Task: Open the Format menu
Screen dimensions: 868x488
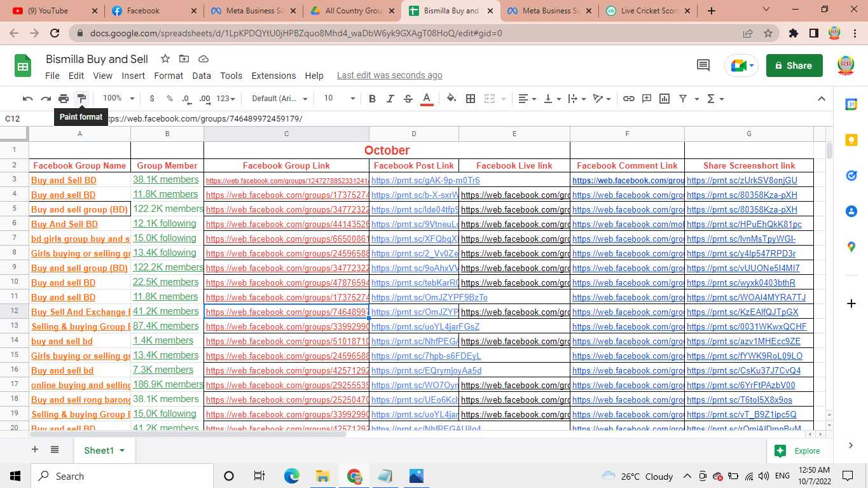Action: 169,75
